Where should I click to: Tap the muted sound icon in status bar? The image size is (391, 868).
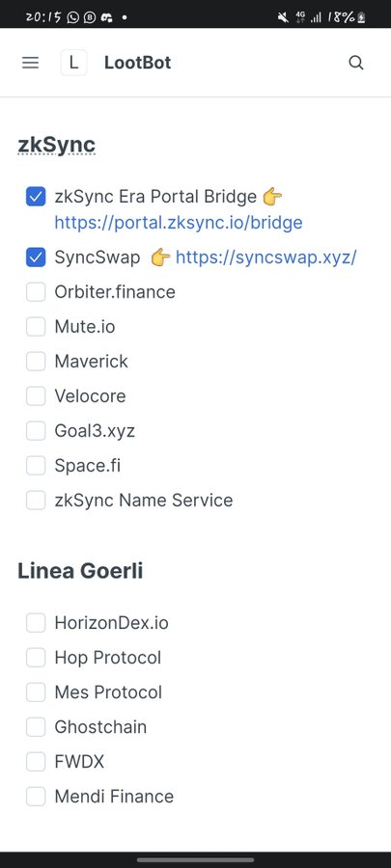[283, 17]
